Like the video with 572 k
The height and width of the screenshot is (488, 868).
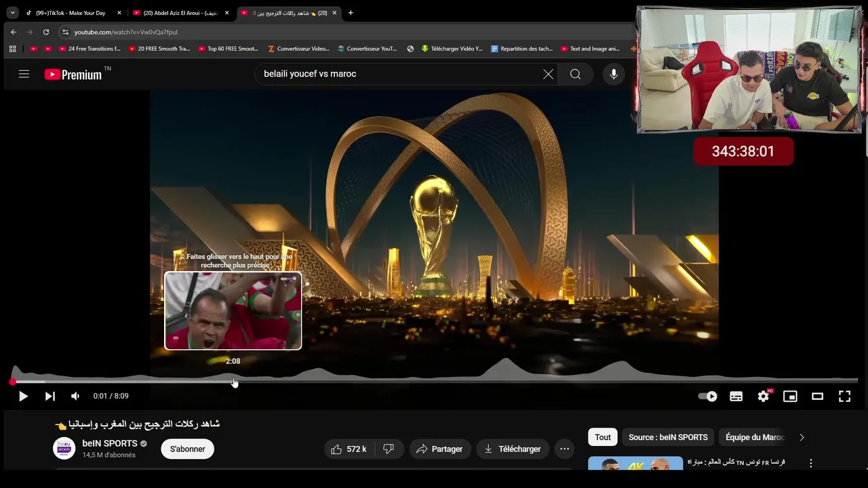click(x=349, y=449)
